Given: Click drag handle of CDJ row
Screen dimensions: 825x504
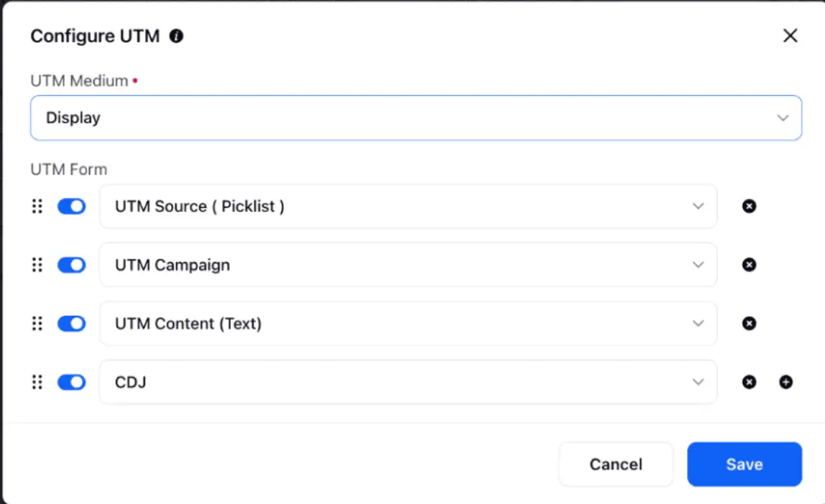Looking at the screenshot, I should point(37,382).
